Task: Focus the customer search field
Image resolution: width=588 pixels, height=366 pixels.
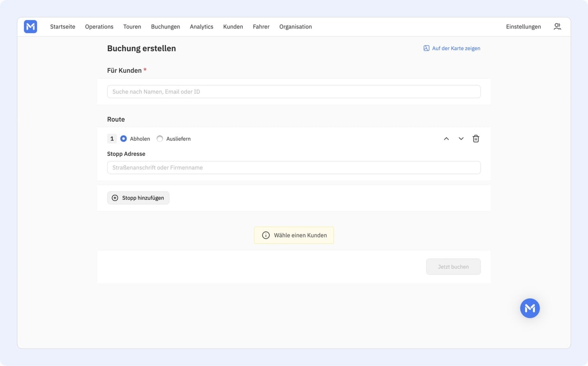Action: pos(294,91)
